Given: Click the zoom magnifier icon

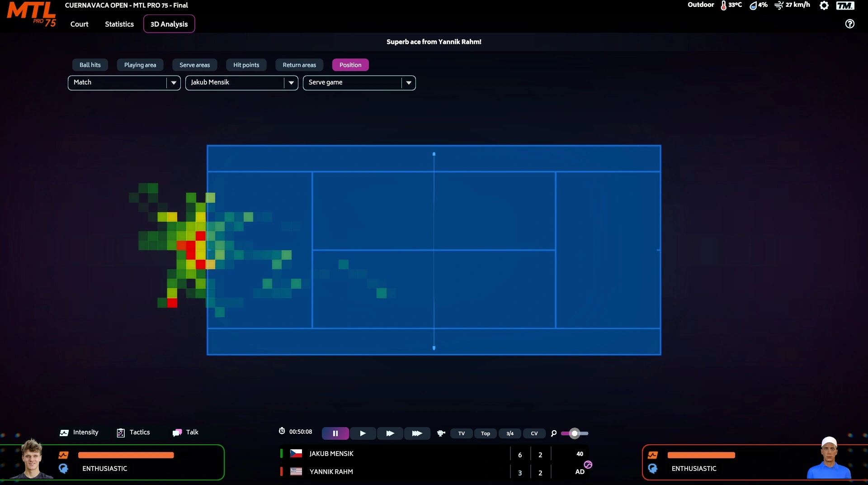Looking at the screenshot, I should point(554,433).
